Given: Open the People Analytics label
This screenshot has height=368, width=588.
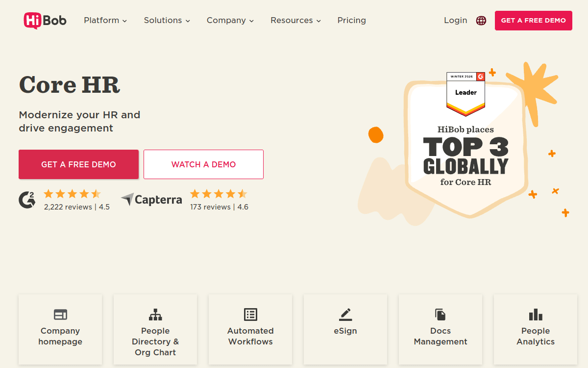Looking at the screenshot, I should [x=536, y=337].
